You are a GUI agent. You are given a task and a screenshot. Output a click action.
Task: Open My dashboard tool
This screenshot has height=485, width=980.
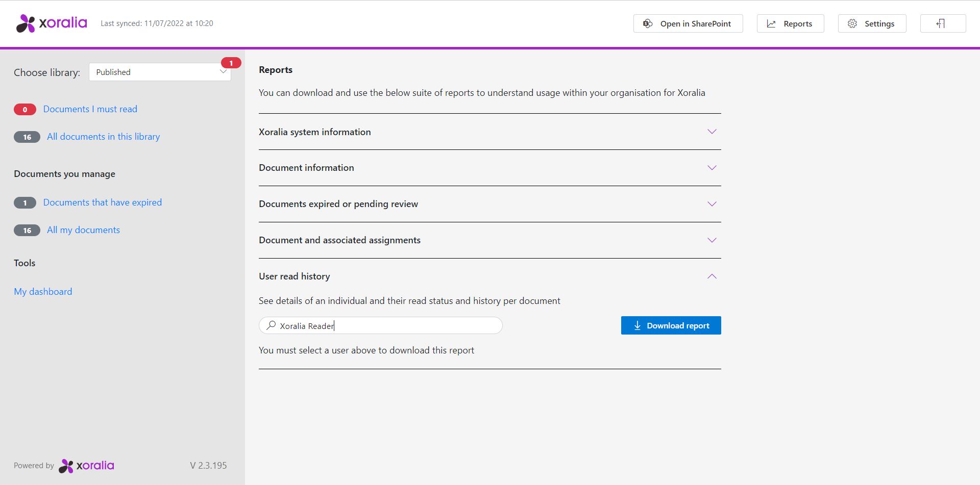tap(43, 292)
